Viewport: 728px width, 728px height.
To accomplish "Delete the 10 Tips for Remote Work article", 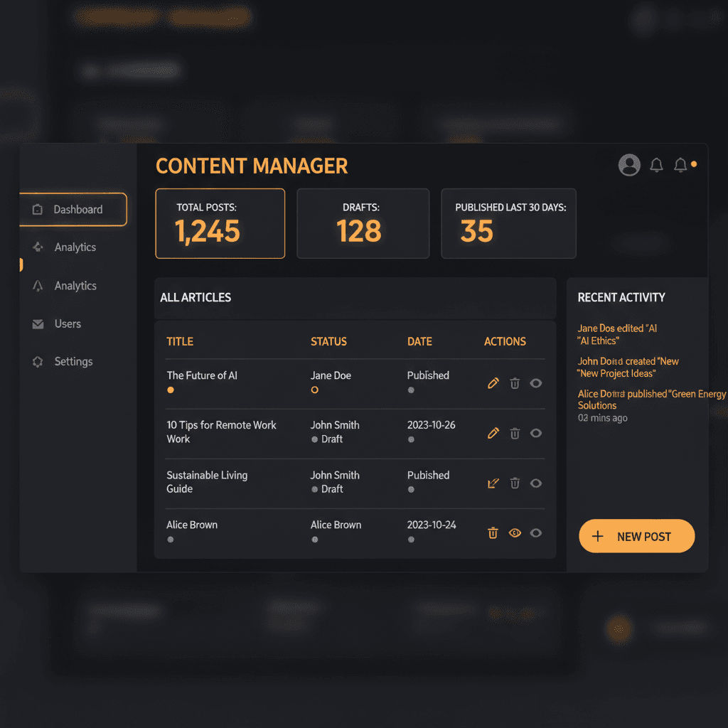I will coord(515,433).
